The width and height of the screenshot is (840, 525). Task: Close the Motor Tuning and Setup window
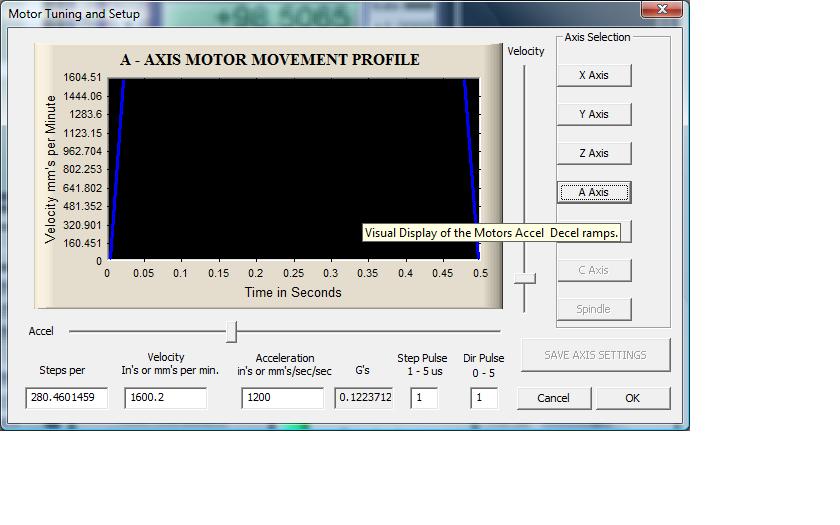662,10
